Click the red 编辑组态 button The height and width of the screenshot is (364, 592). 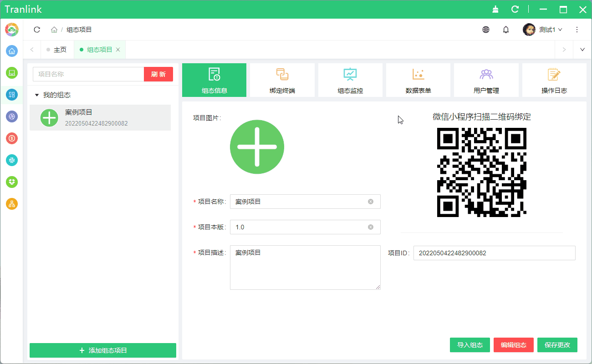coord(514,345)
